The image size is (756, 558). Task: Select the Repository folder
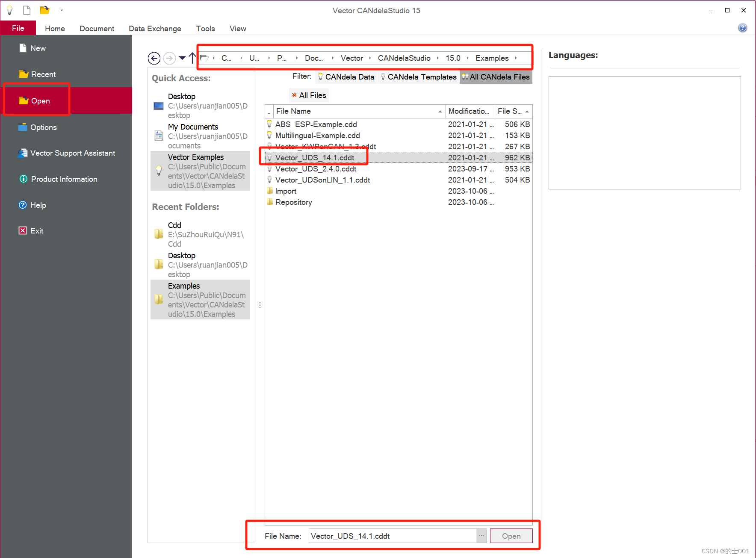(399, 202)
